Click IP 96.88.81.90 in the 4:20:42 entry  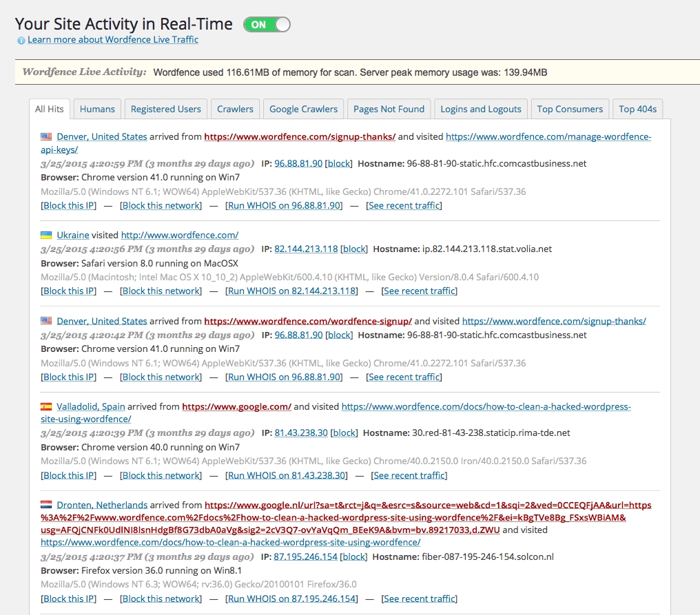(298, 335)
